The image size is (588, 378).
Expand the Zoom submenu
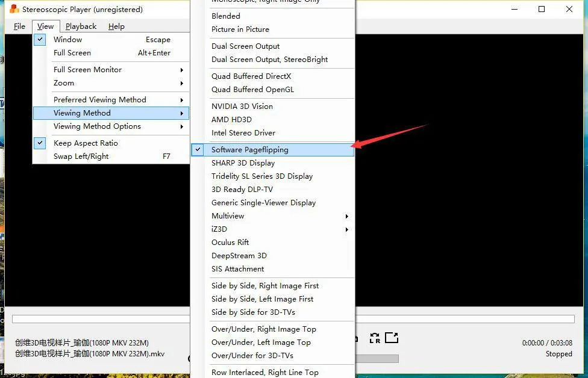pyautogui.click(x=111, y=83)
